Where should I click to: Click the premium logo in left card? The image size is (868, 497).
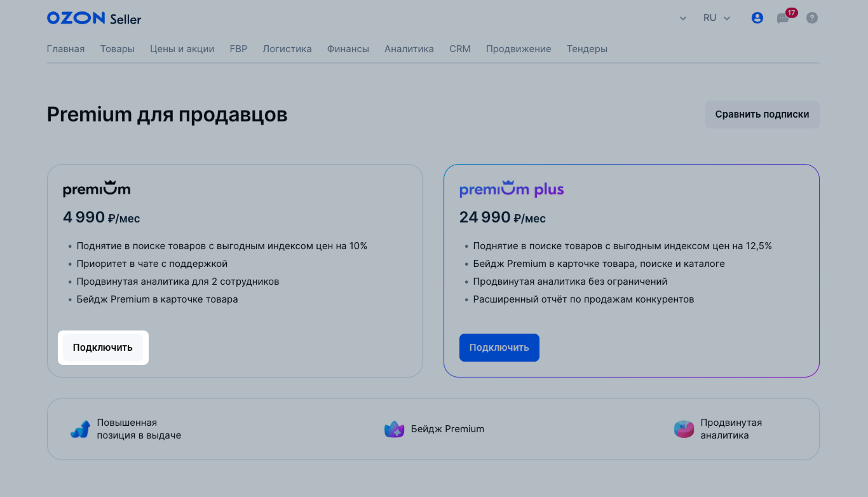97,189
